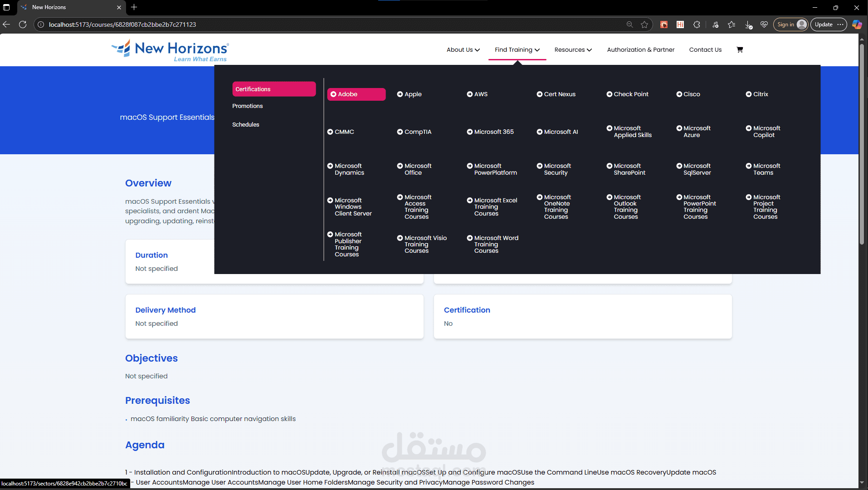
Task: Click arrow icon beside Check Point
Action: pyautogui.click(x=610, y=94)
